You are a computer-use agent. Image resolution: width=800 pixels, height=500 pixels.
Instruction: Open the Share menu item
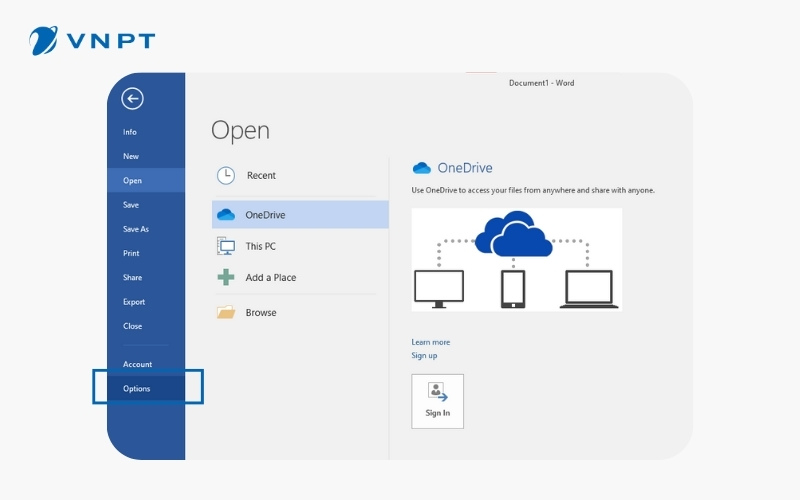pyautogui.click(x=132, y=277)
